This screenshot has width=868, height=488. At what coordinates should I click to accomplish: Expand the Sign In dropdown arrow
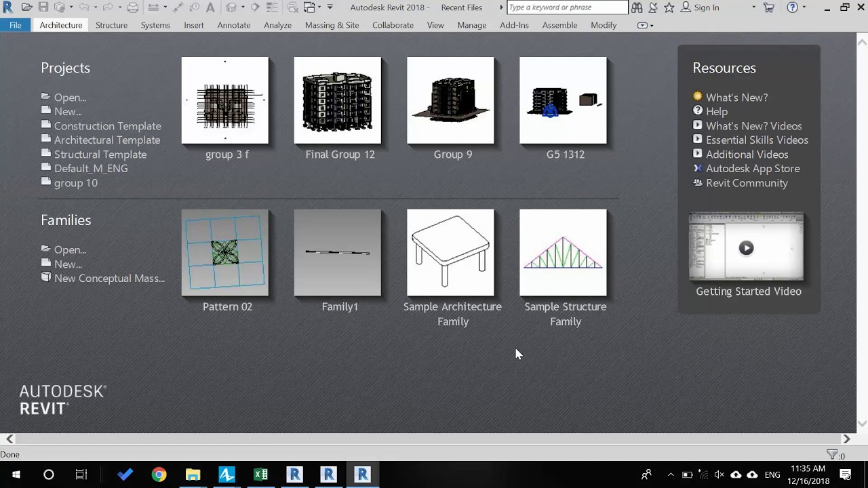tap(753, 7)
